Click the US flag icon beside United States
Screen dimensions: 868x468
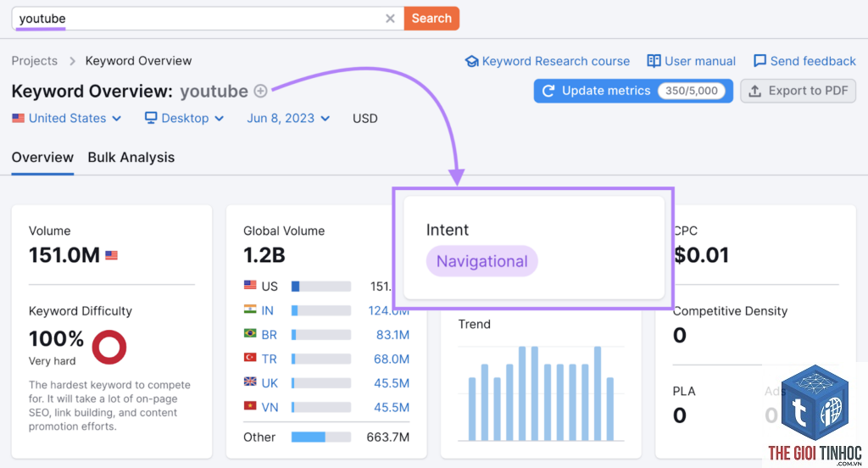tap(19, 118)
